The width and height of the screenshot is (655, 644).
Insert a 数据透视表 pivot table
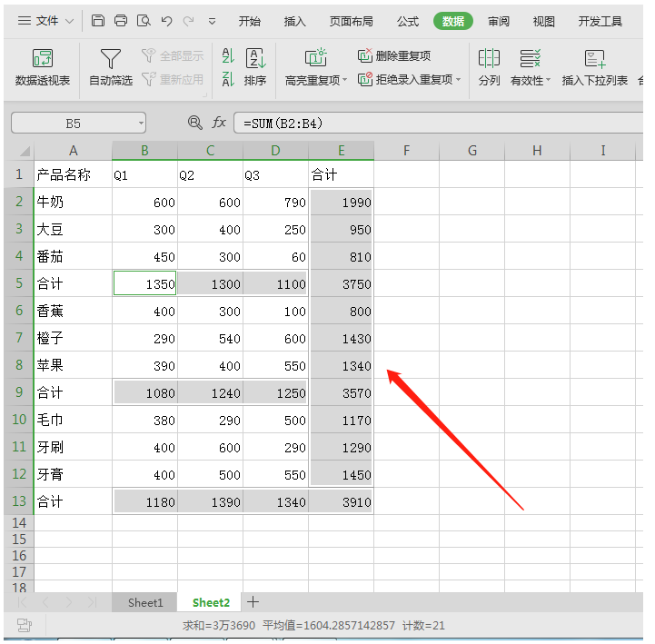[43, 67]
